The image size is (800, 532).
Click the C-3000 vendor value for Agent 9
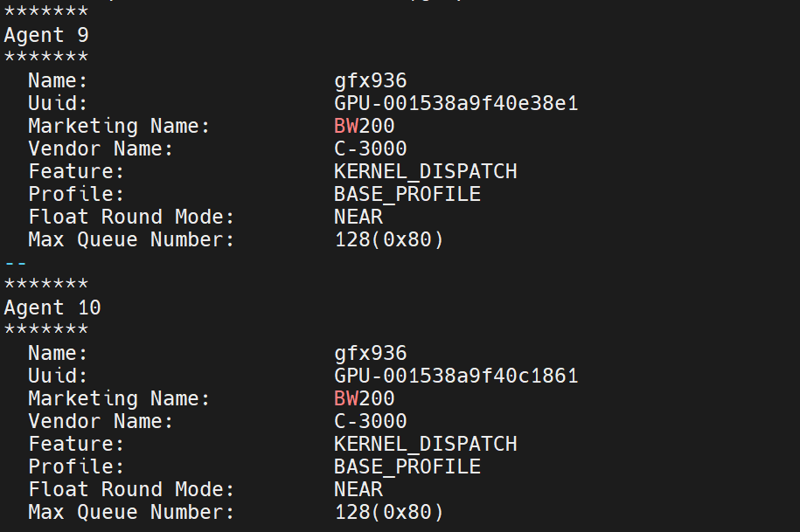click(x=371, y=149)
